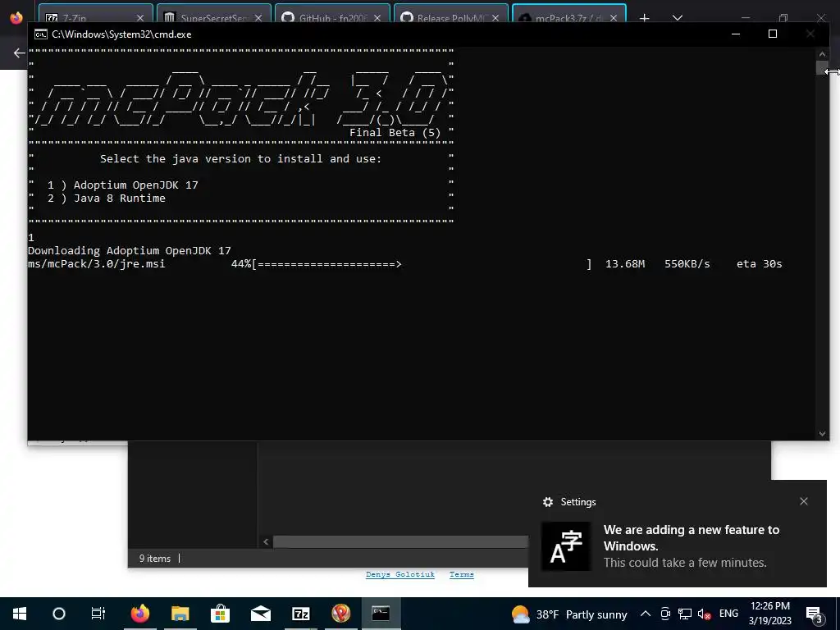This screenshot has height=630, width=840.
Task: Open Windows Start menu
Action: (20, 614)
